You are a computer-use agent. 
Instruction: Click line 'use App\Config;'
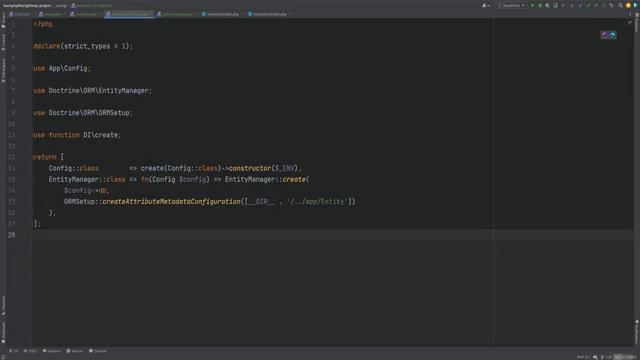(x=62, y=68)
